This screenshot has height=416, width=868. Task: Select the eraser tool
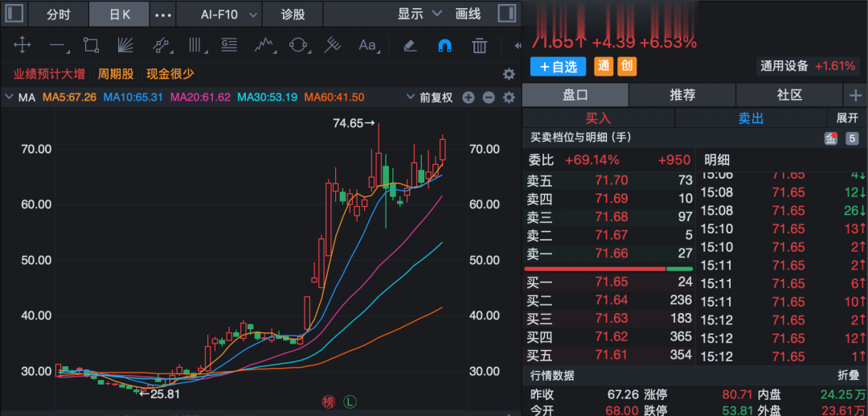click(x=410, y=45)
